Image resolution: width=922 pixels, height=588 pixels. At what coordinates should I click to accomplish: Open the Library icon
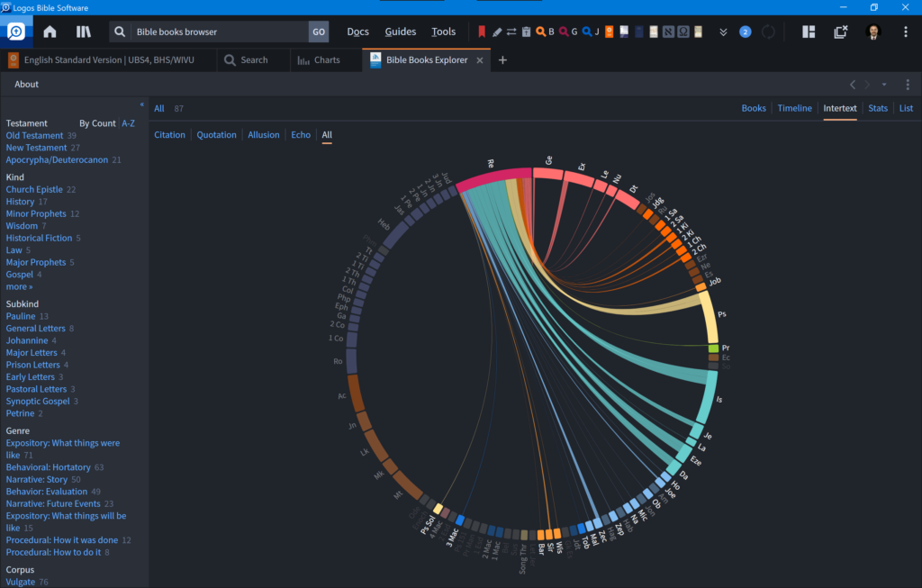tap(84, 32)
